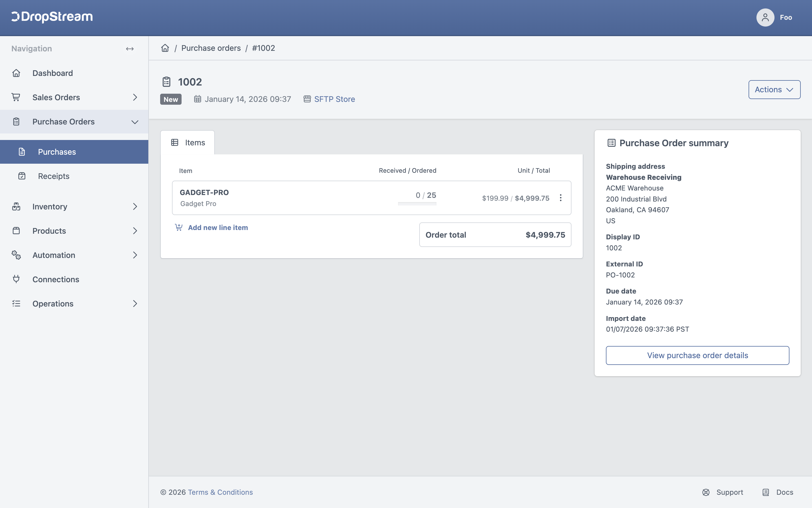Expand the Products chevron
Image resolution: width=812 pixels, height=508 pixels.
[135, 231]
